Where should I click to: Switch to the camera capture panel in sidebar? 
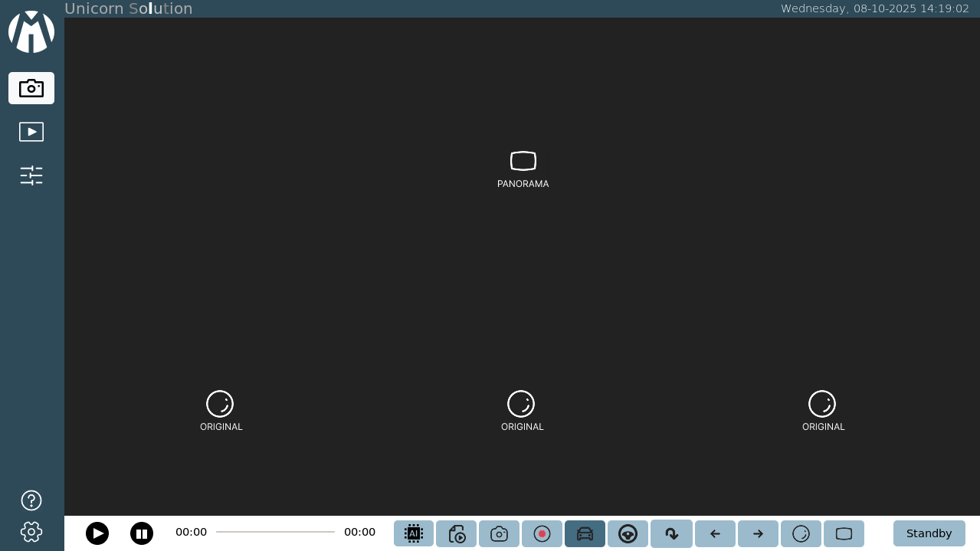pyautogui.click(x=31, y=87)
